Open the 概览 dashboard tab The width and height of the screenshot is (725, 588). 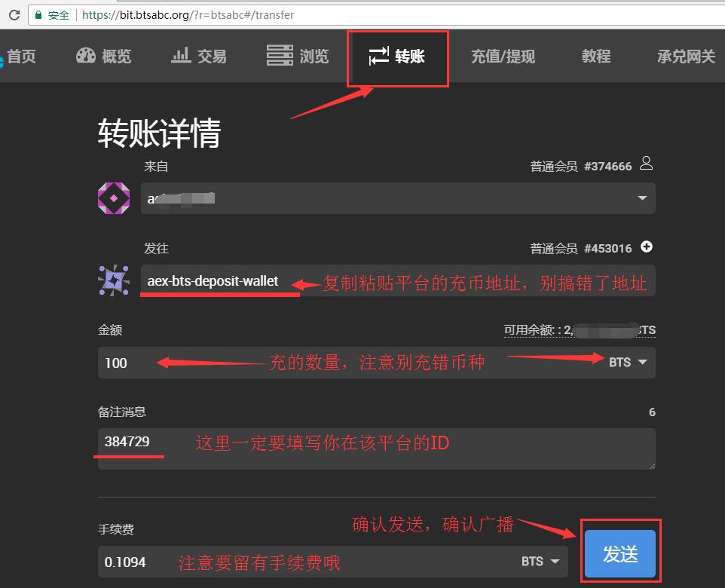pyautogui.click(x=104, y=56)
